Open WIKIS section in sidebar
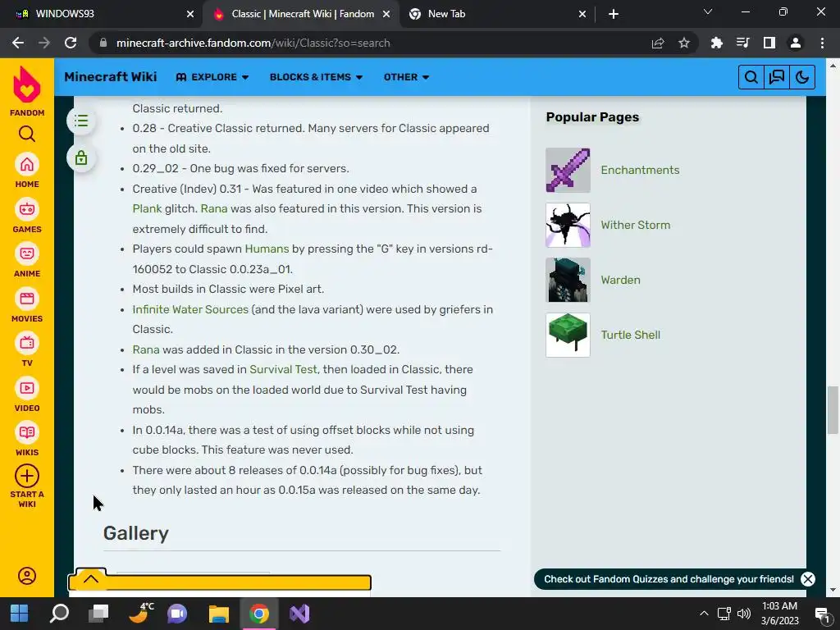 pyautogui.click(x=27, y=433)
